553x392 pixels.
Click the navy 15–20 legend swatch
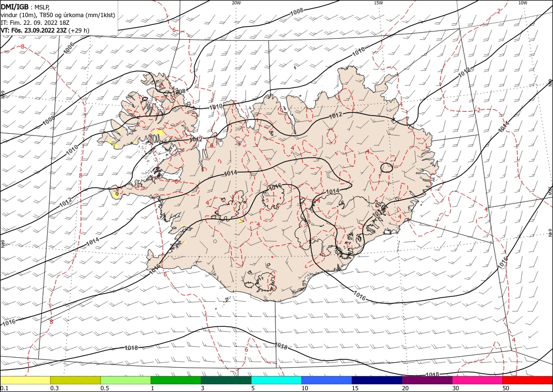(377, 380)
